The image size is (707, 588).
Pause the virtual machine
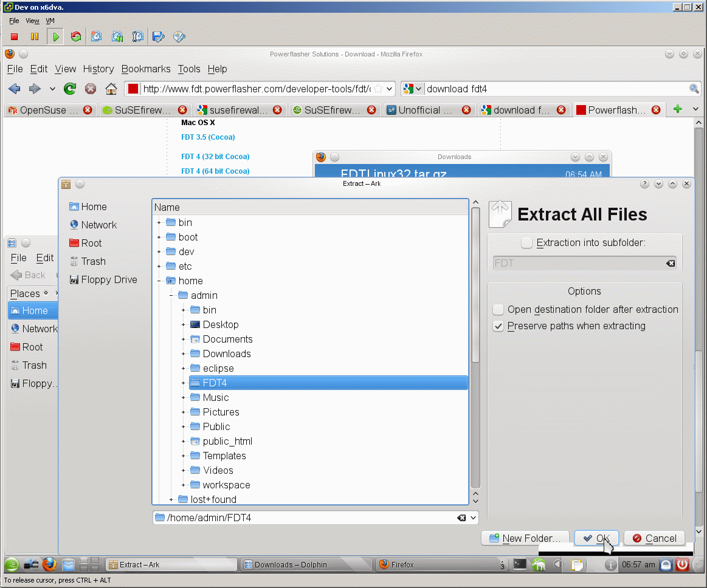34,37
